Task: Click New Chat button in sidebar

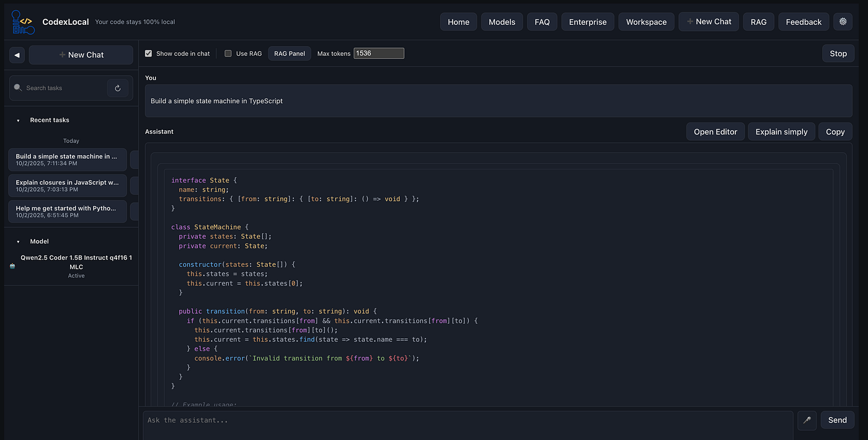Action: [x=81, y=55]
